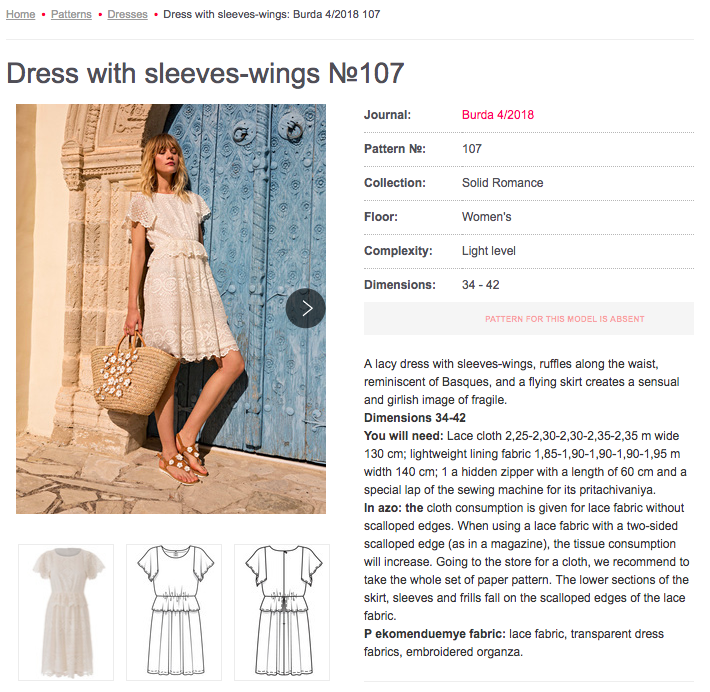Screen dimensions: 710x692
Task: Click the 34 - 42 dimensions value in table
Action: pos(480,285)
